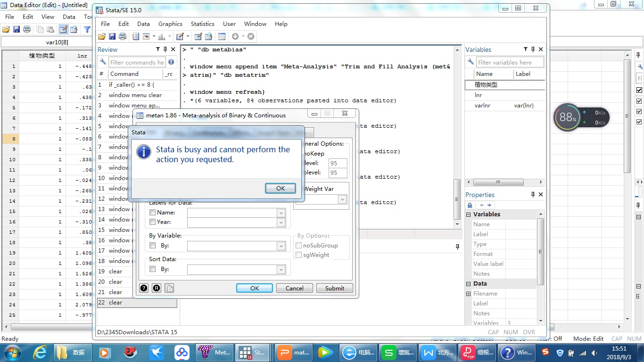Viewport: 644px width, 362px height.
Task: Click the filter funnel in Data Editor toolbar
Action: coord(87,29)
